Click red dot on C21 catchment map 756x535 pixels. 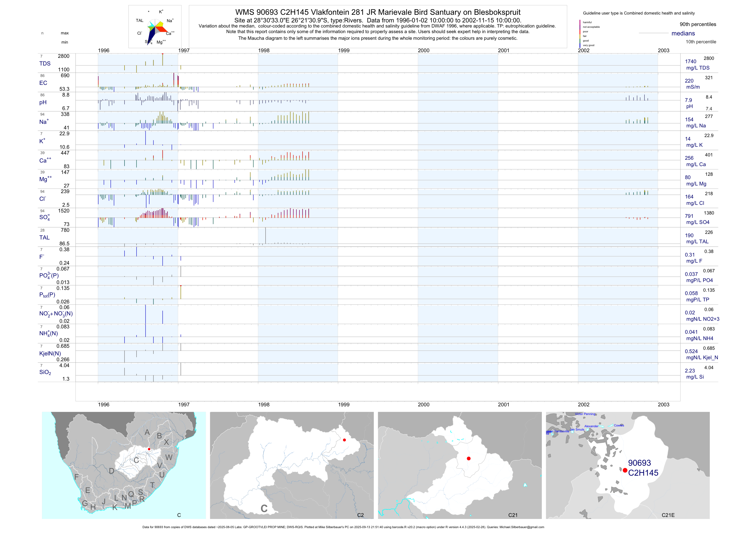coord(469,458)
